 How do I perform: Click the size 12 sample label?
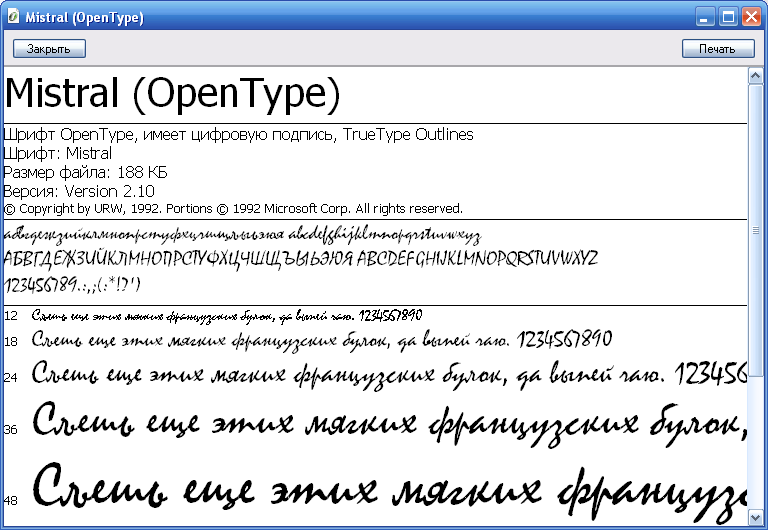pos(11,316)
